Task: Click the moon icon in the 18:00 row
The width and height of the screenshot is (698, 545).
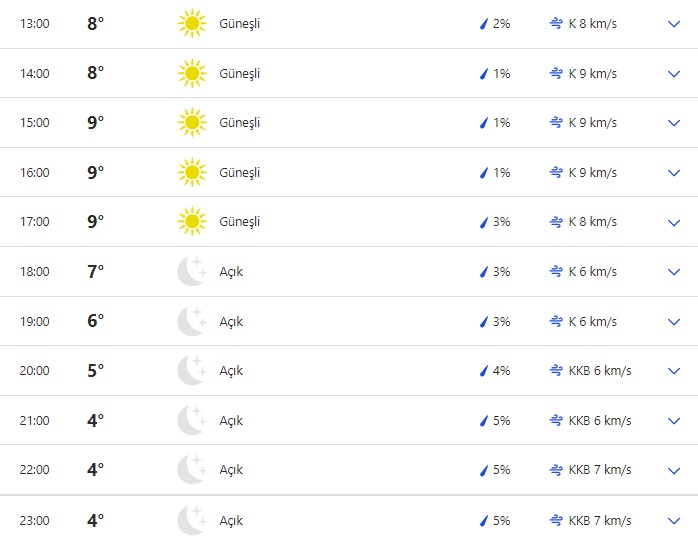Action: [x=191, y=272]
